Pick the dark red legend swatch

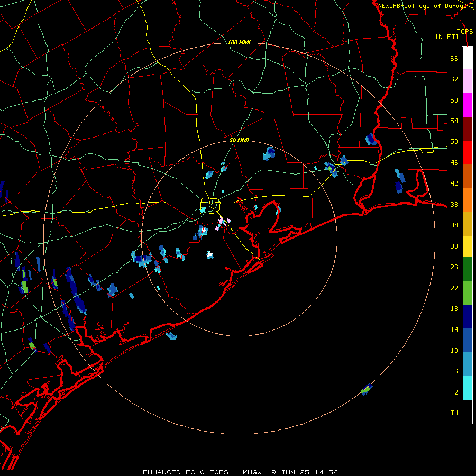coord(467,129)
